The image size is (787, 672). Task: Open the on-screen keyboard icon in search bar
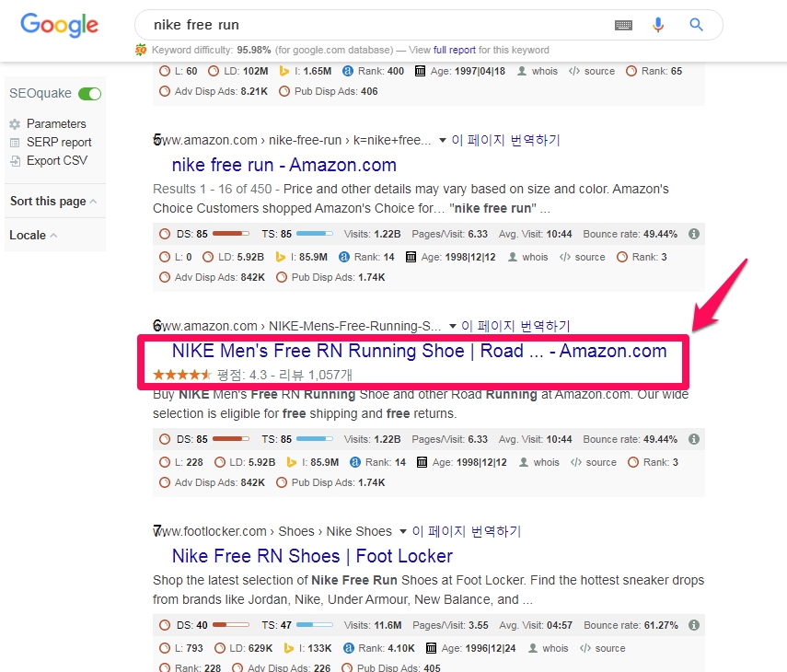coord(623,25)
